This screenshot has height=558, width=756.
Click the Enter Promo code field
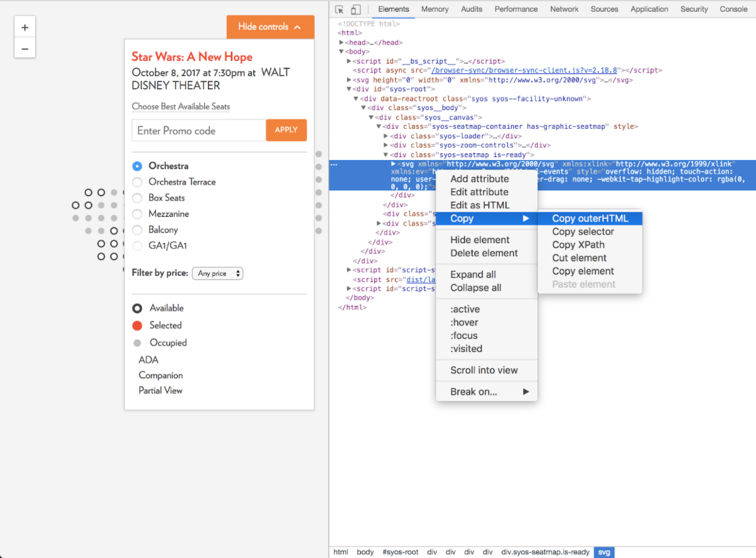tap(199, 131)
